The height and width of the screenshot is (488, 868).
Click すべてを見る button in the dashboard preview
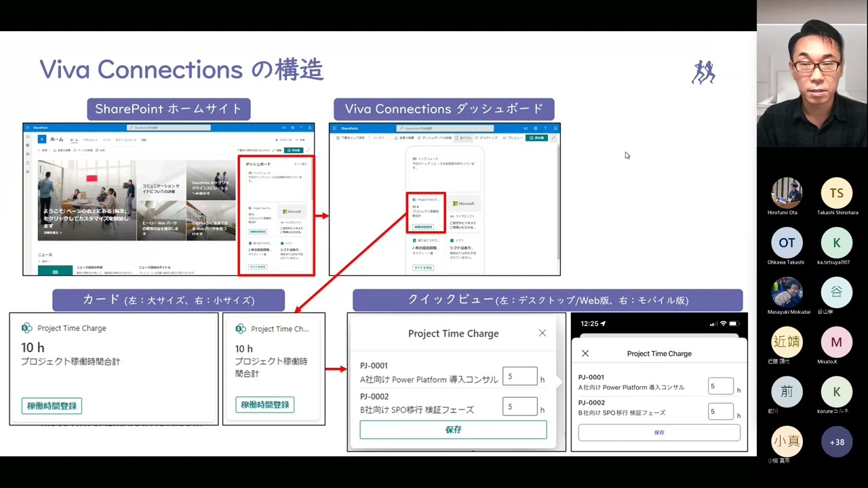tap(423, 268)
